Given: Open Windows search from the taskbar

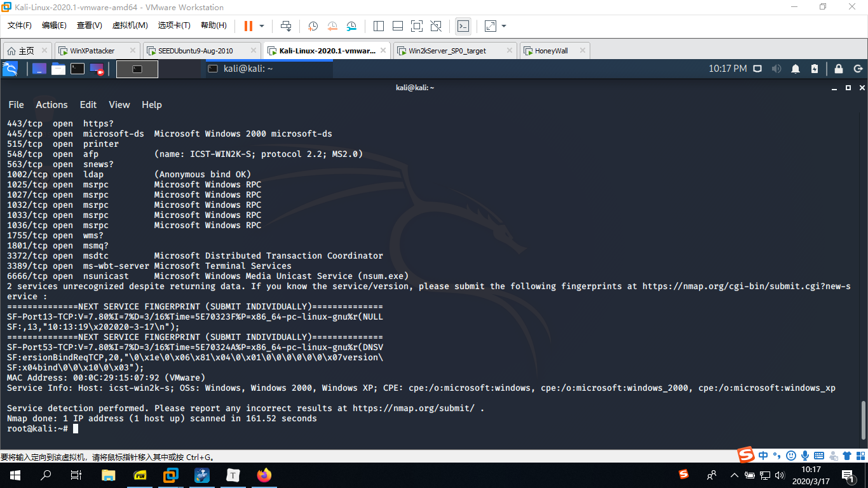Looking at the screenshot, I should [x=46, y=475].
